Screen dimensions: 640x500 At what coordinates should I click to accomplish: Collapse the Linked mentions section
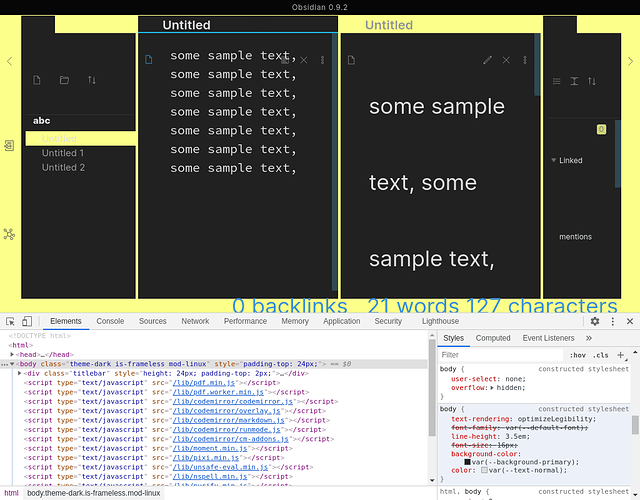(553, 160)
